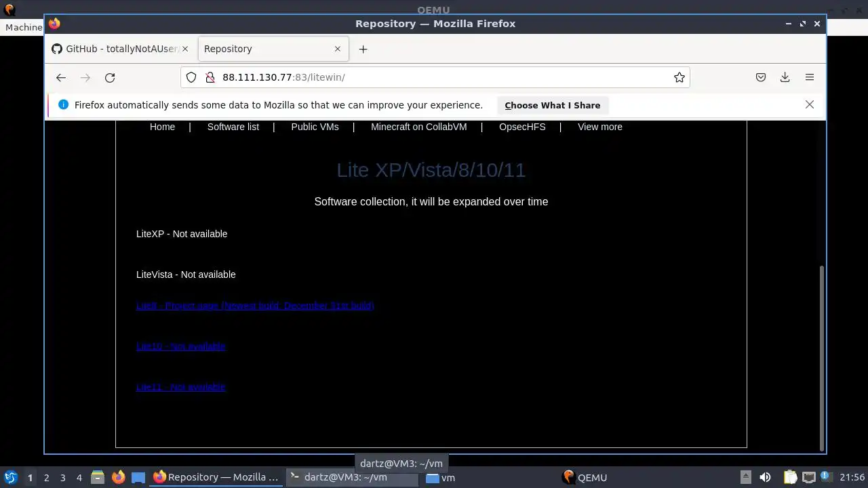Switch to dartz@VM3 terminal taskbar entry
The image size is (868, 488).
click(351, 477)
